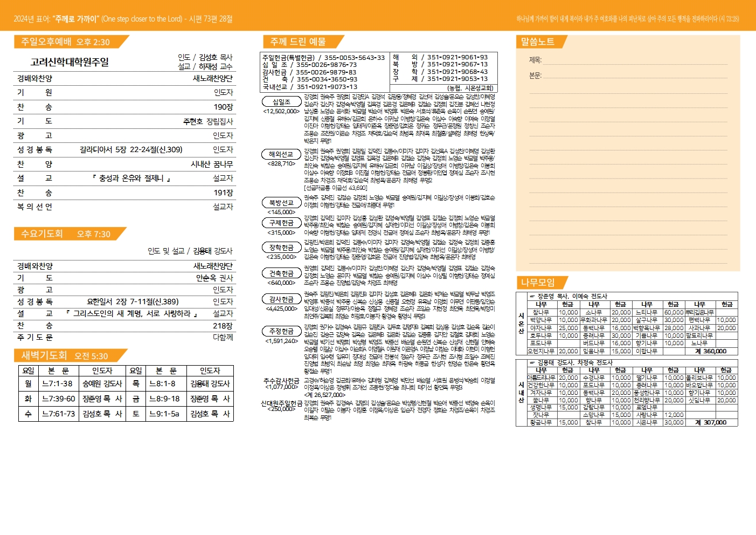Select account number '355-0034-3650-93'
Viewport: 756px width, 535px height.
tap(327, 79)
